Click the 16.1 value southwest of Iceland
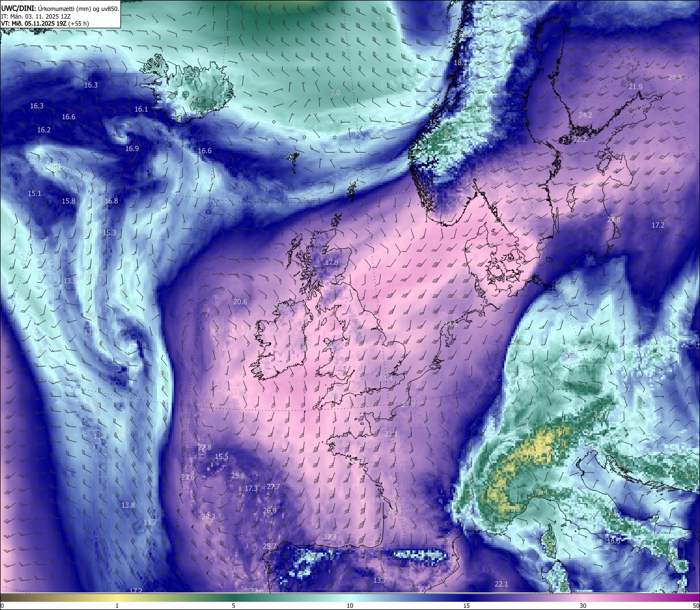Image resolution: width=700 pixels, height=610 pixels. coord(141,109)
